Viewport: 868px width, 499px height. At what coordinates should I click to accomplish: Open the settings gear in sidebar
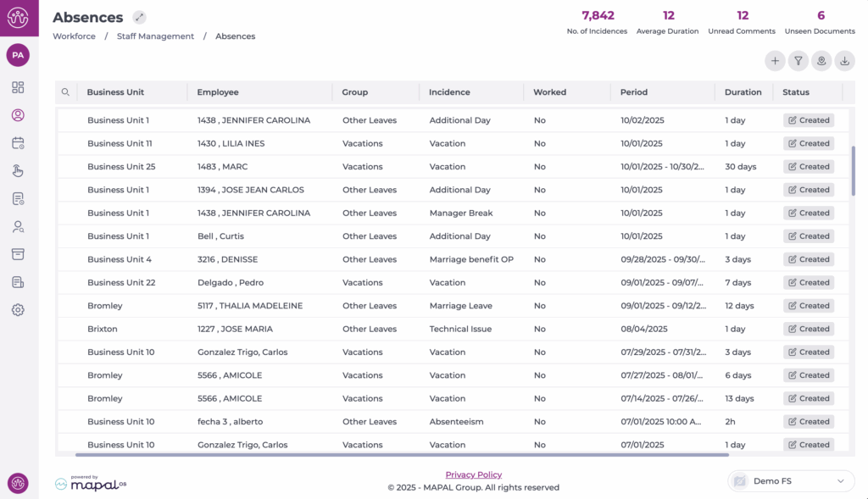[18, 310]
